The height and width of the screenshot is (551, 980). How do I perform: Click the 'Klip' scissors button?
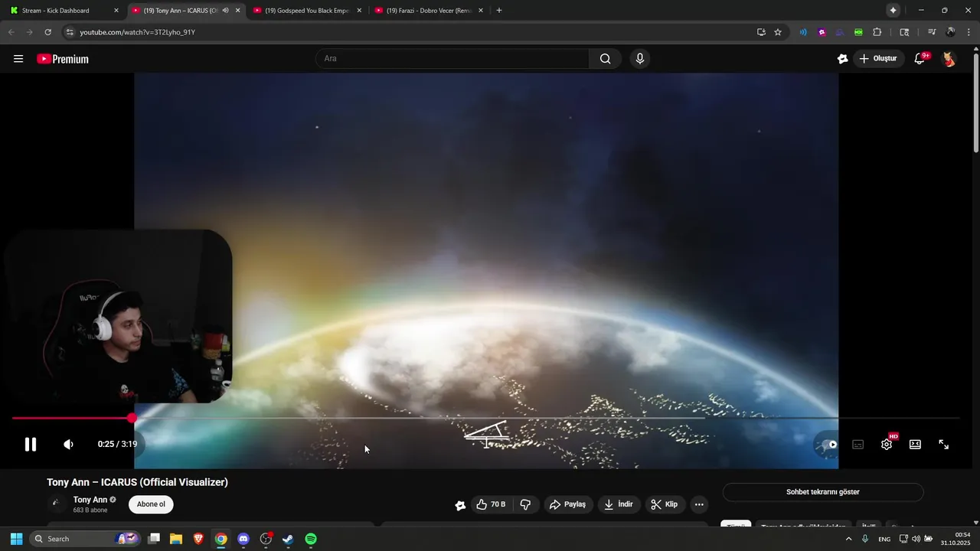click(x=665, y=504)
